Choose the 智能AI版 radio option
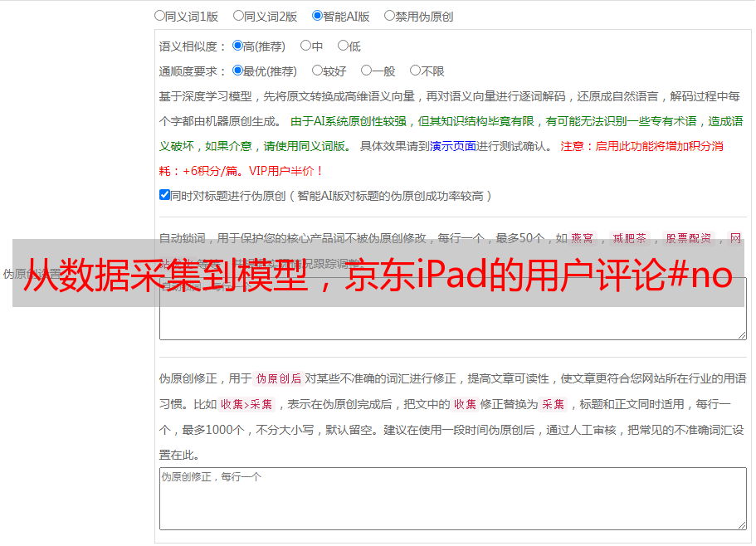This screenshot has height=546, width=756. coord(317,16)
